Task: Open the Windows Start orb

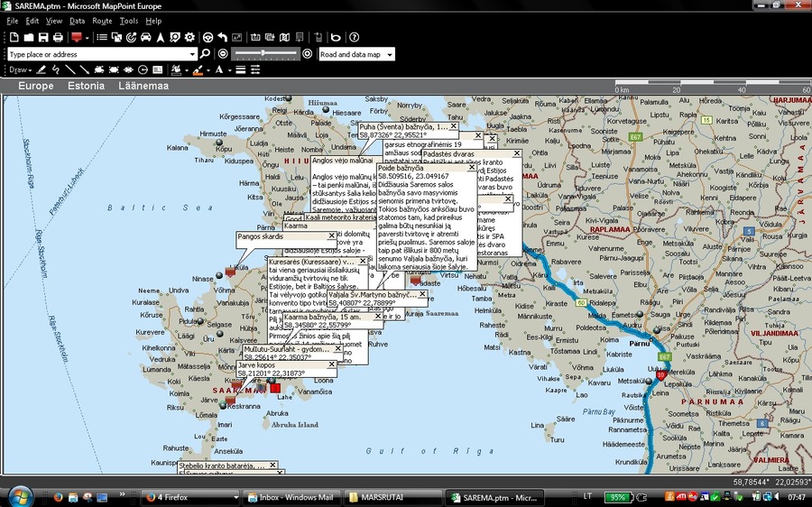Action: coord(21,496)
